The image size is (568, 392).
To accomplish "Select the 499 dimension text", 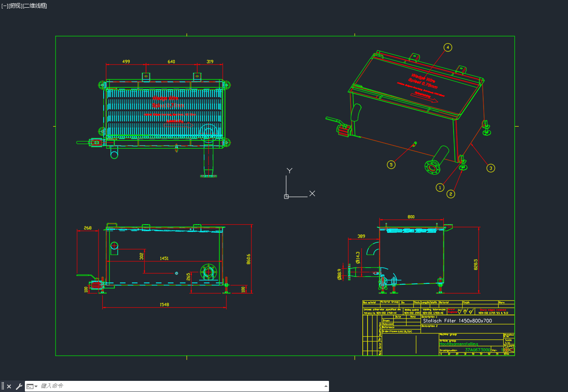I will (126, 62).
